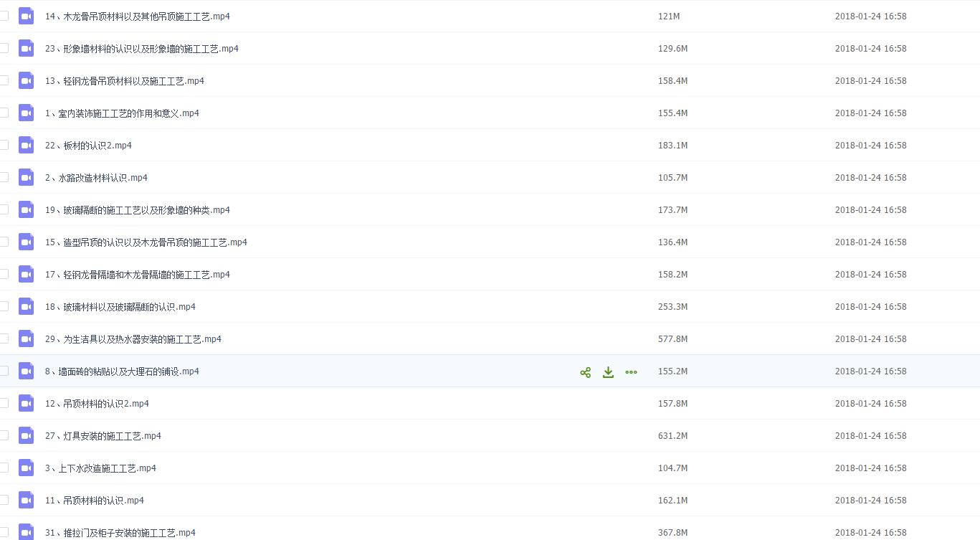
Task: Click video icon of 27、灯具安装的施工工艺.mp4
Action: (x=27, y=435)
